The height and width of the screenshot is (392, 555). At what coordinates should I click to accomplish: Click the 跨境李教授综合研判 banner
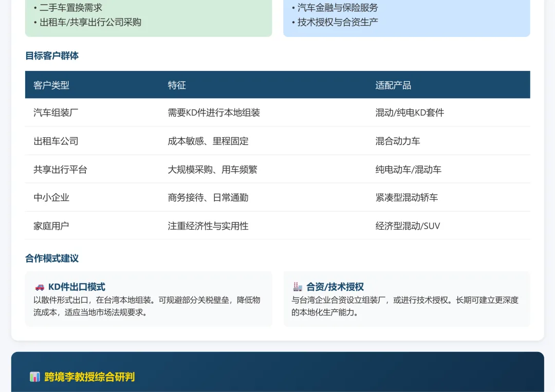click(277, 377)
